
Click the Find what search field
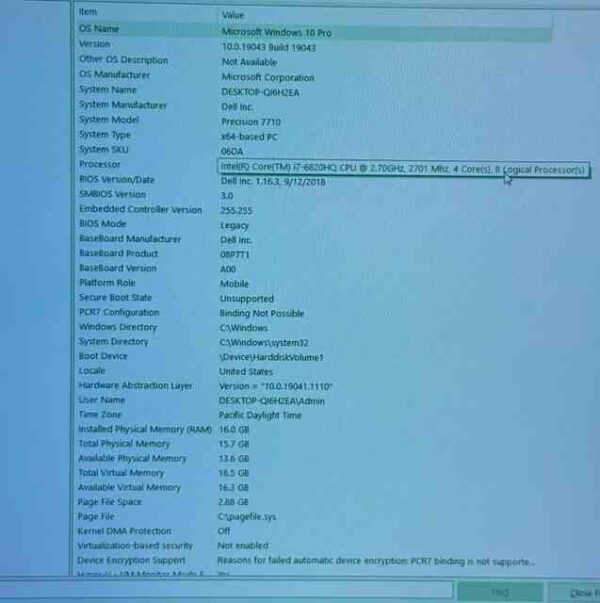tap(227, 590)
